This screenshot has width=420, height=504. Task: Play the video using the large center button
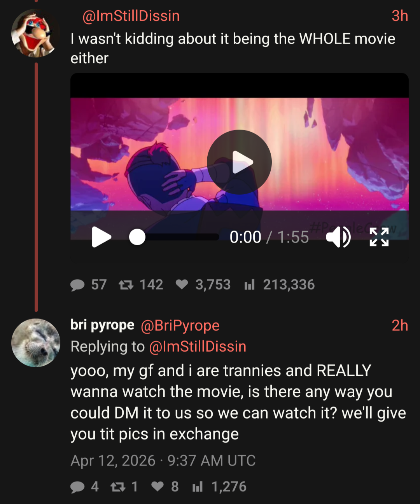tap(239, 162)
